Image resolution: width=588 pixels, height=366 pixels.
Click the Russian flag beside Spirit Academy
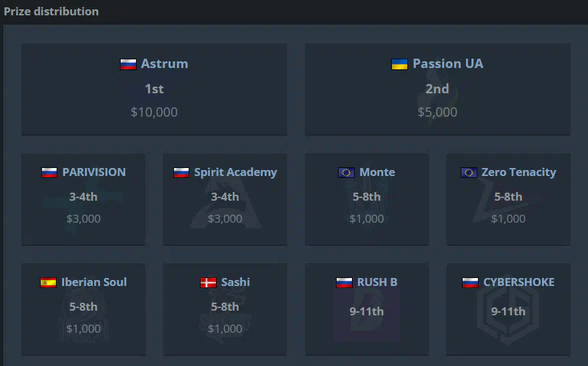coord(181,173)
